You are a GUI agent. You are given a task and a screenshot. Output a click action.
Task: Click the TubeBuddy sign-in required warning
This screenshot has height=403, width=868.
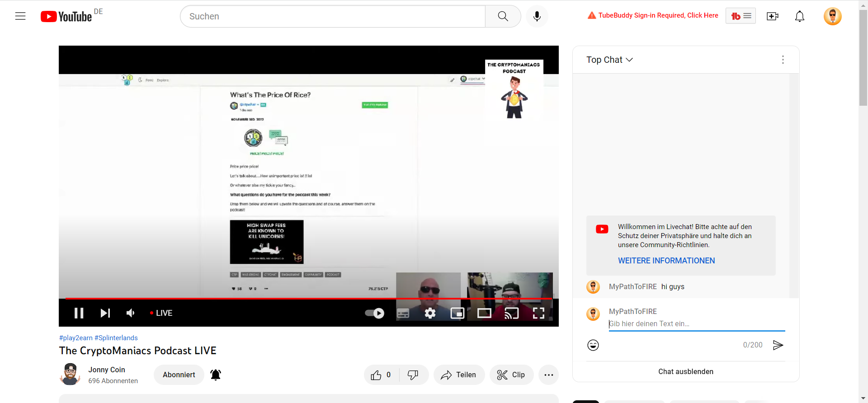pyautogui.click(x=653, y=15)
